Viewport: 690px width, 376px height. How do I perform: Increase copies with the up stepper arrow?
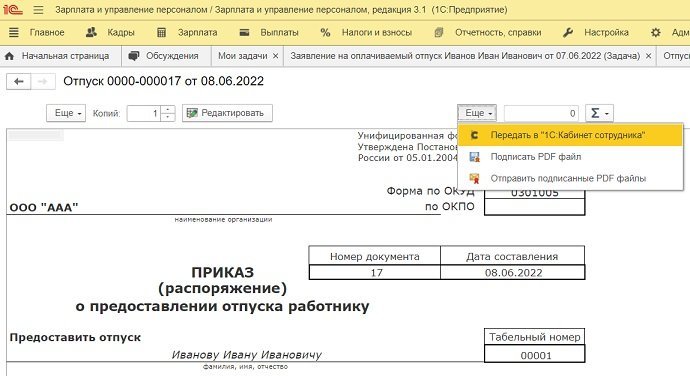click(x=168, y=109)
